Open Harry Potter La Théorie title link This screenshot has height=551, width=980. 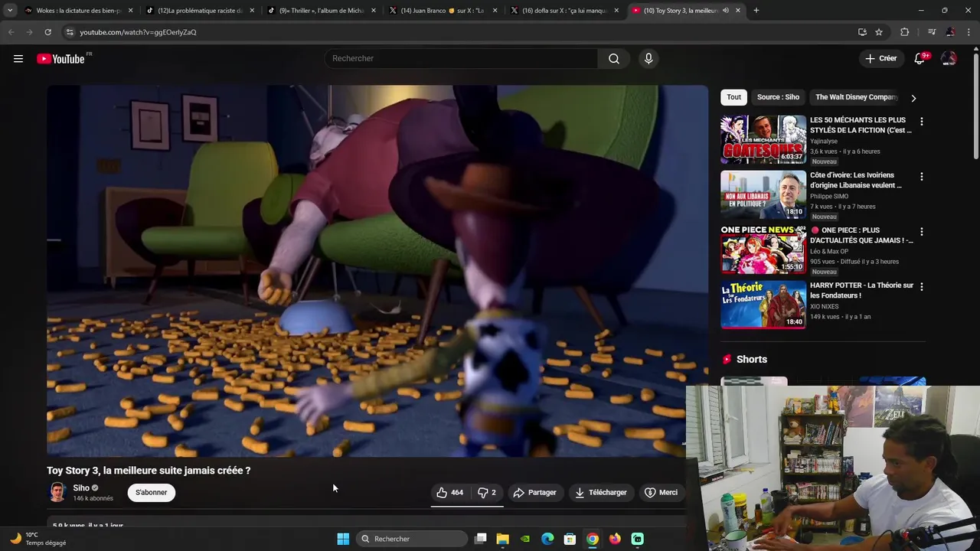(x=861, y=290)
